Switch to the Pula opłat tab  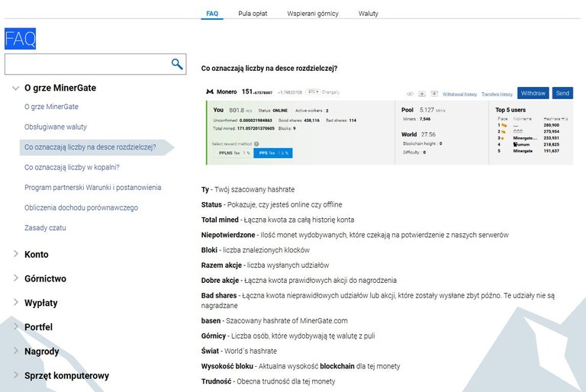click(253, 14)
